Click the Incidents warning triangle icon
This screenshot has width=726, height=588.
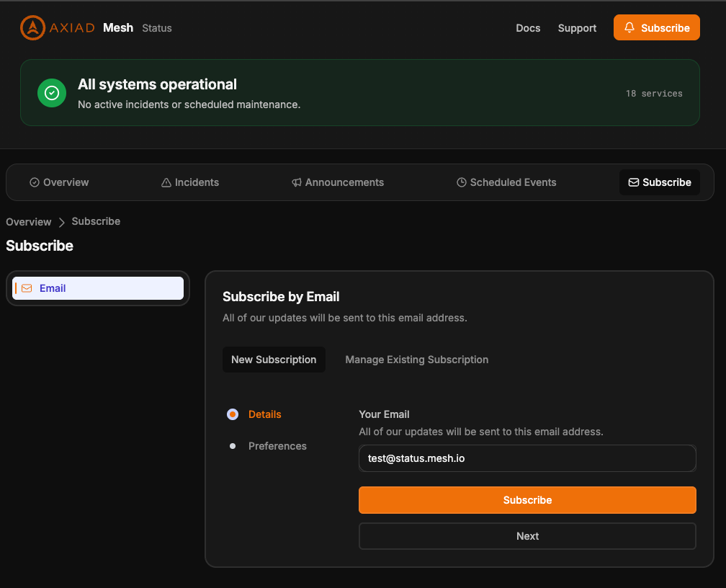point(166,182)
